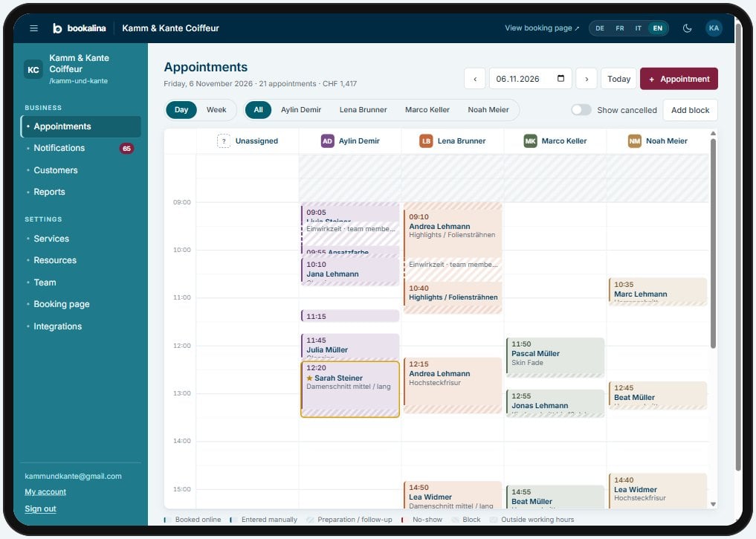Open the hamburger menu icon
Viewport: 756px width, 539px height.
tap(33, 28)
